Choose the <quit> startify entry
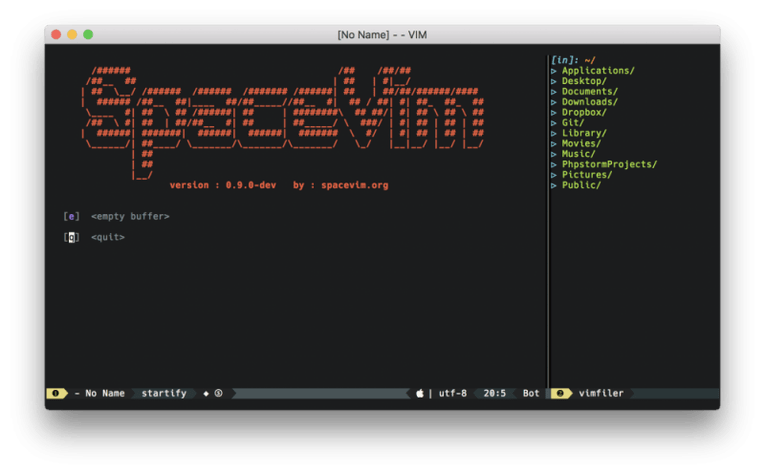This screenshot has width=764, height=474. coord(108,237)
